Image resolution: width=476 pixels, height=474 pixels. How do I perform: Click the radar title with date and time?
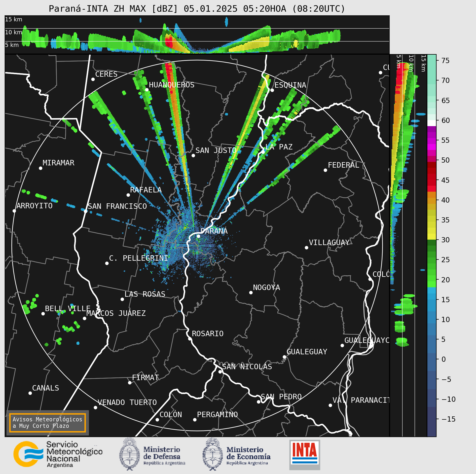tap(197, 9)
